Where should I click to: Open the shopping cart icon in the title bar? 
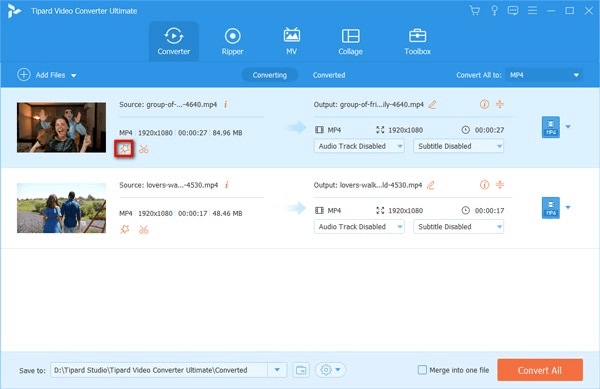[x=475, y=11]
